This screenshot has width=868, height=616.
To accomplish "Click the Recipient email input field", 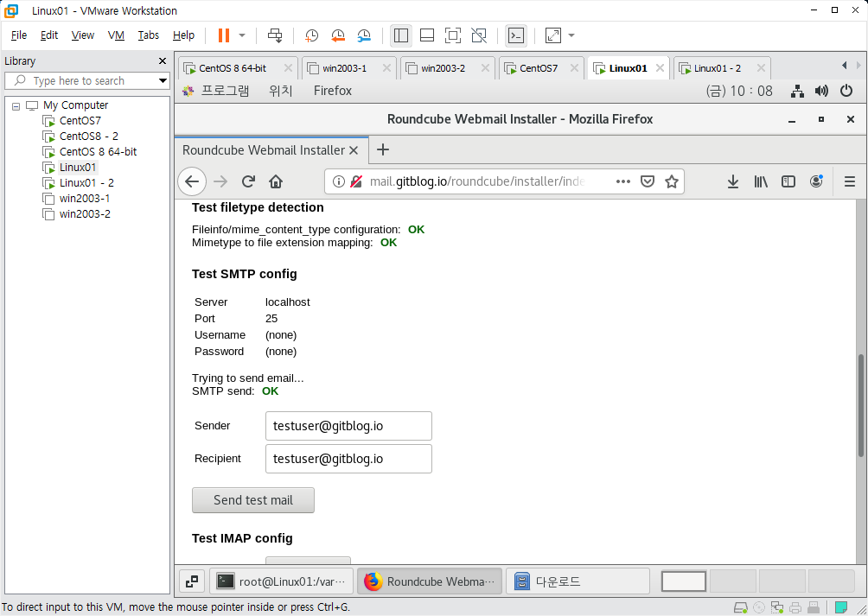I will click(348, 459).
